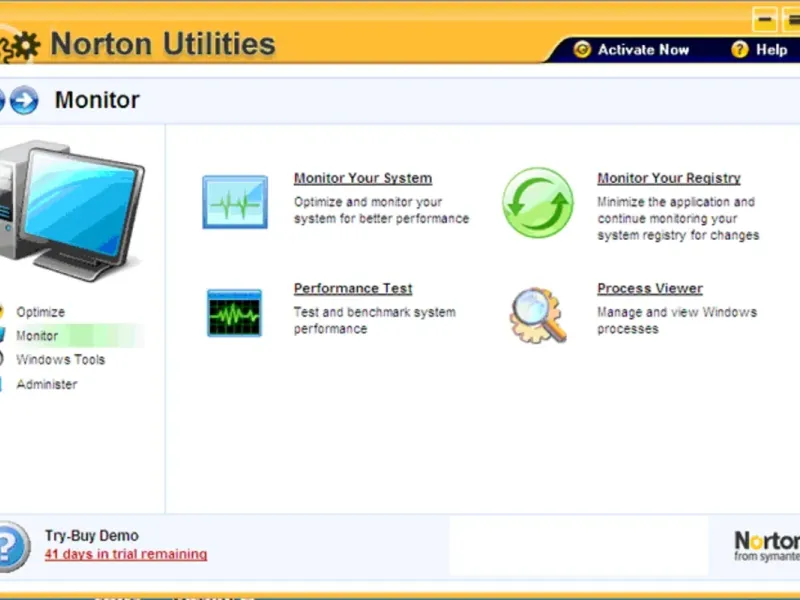Open the Process Viewer link
800x600 pixels.
click(650, 288)
